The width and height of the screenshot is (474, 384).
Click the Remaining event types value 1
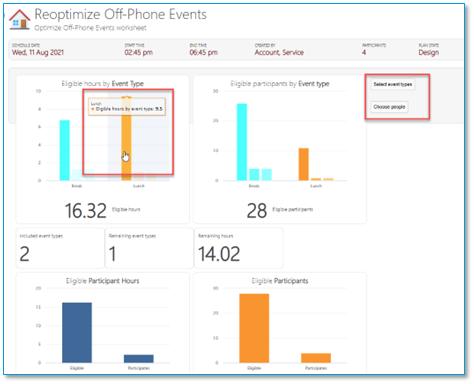tap(112, 254)
